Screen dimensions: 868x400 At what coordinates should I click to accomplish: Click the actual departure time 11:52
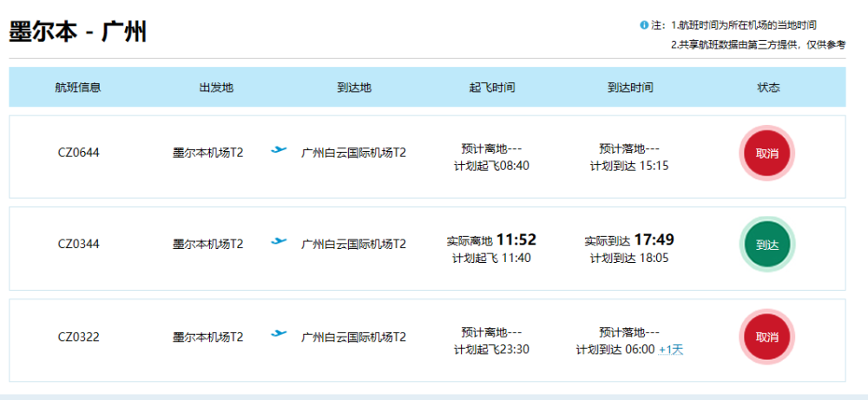tap(516, 239)
